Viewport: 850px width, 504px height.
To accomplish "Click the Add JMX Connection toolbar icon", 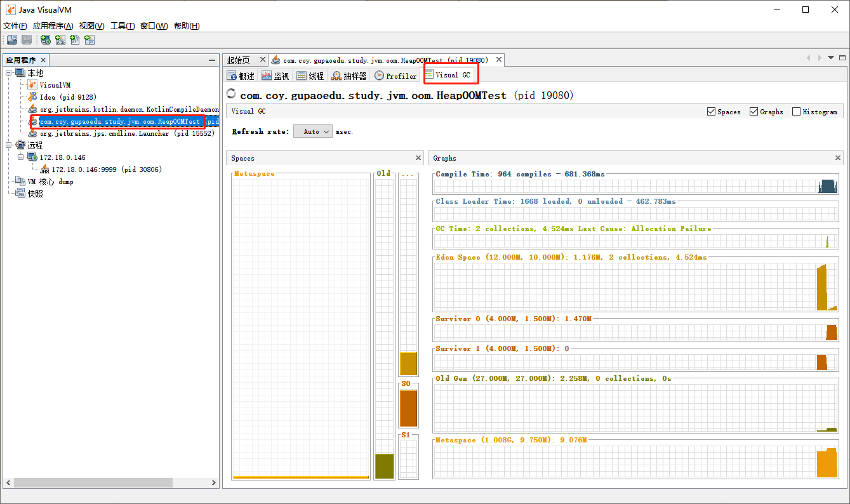I will tap(60, 40).
